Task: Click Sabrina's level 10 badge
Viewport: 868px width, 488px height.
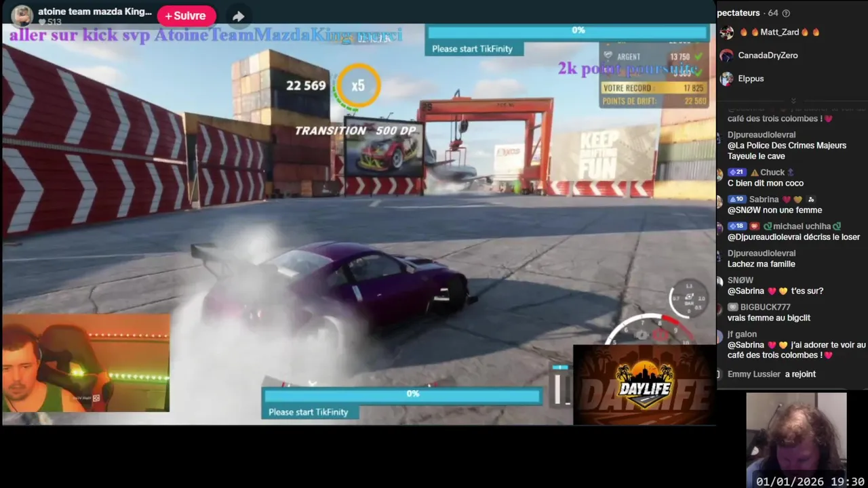Action: (x=736, y=199)
